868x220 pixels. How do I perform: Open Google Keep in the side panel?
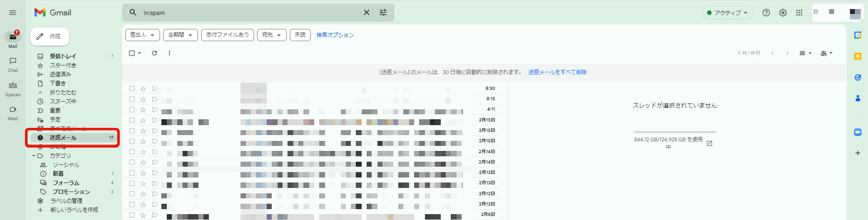(x=858, y=56)
